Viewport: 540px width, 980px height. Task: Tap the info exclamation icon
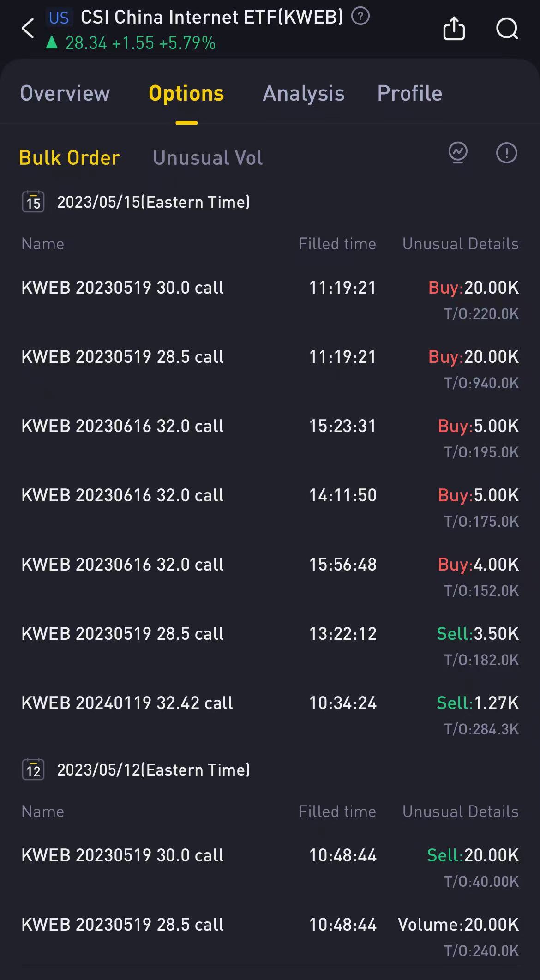pos(506,153)
